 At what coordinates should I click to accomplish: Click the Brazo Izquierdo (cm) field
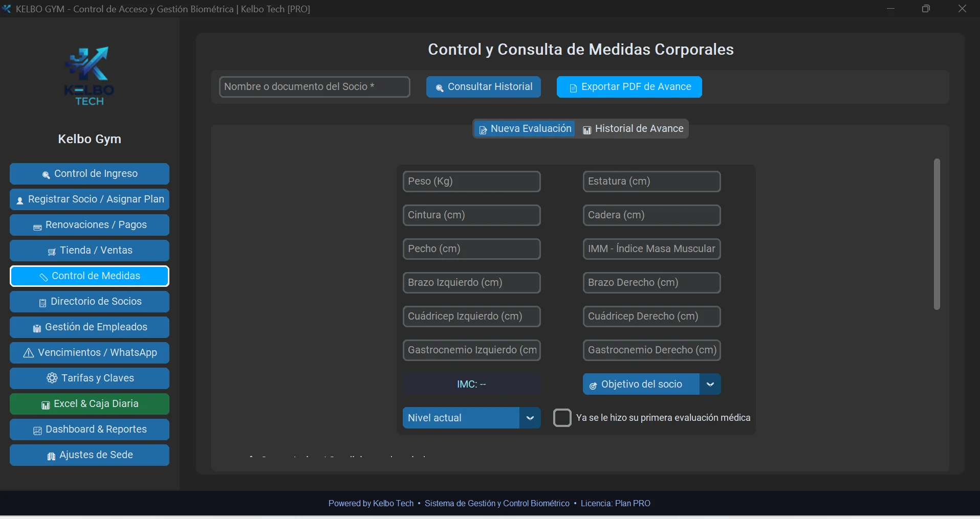472,283
